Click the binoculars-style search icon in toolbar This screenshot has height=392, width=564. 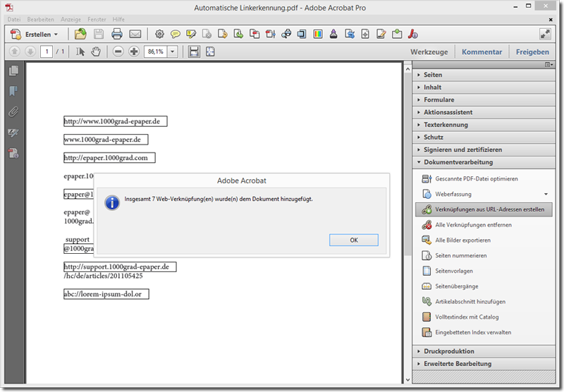pyautogui.click(x=286, y=34)
